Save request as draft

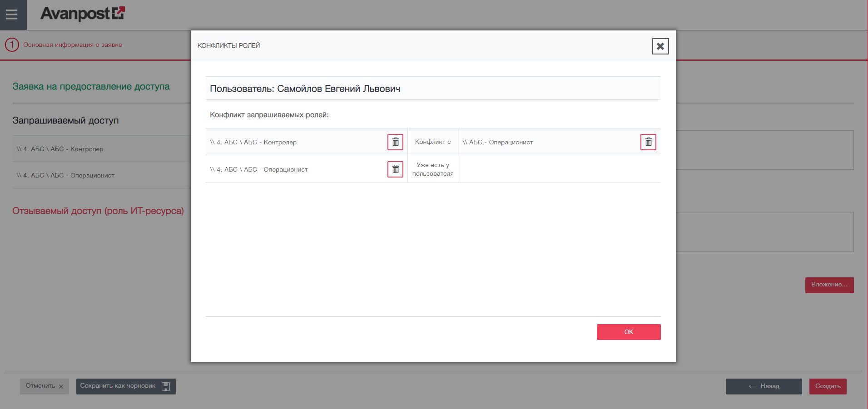[118, 386]
